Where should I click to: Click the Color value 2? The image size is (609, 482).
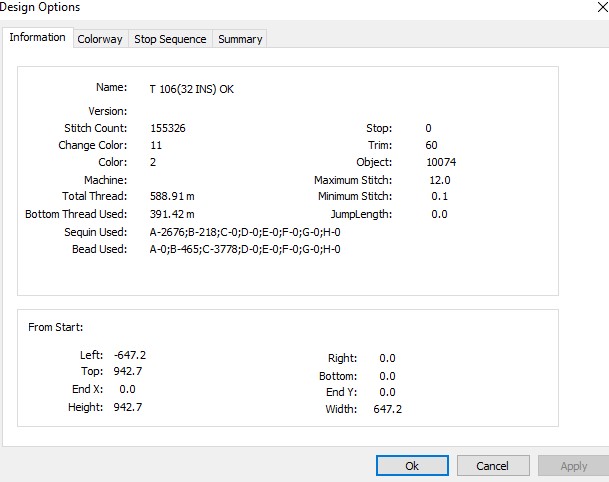coord(153,162)
